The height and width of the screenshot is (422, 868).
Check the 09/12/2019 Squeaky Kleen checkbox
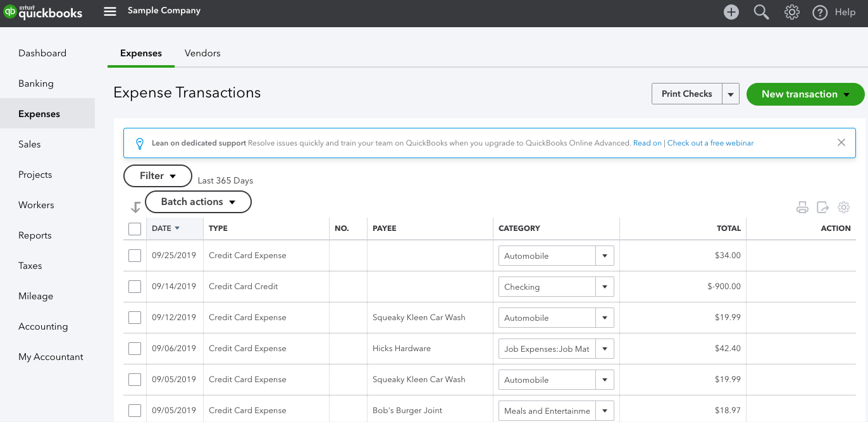pos(135,318)
